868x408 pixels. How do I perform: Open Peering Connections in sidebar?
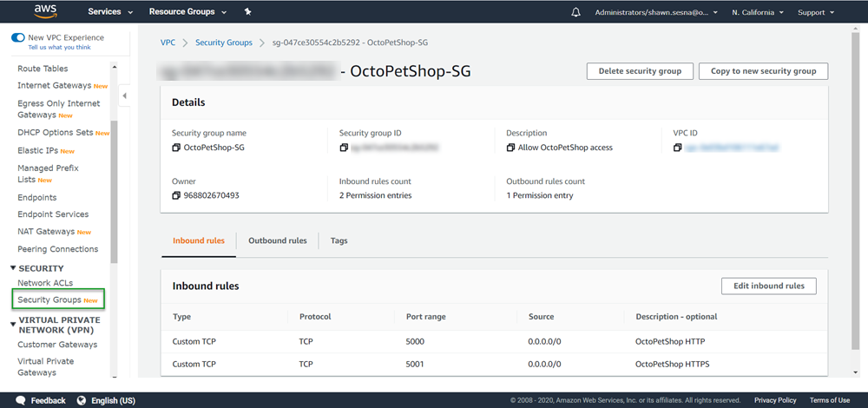(57, 249)
